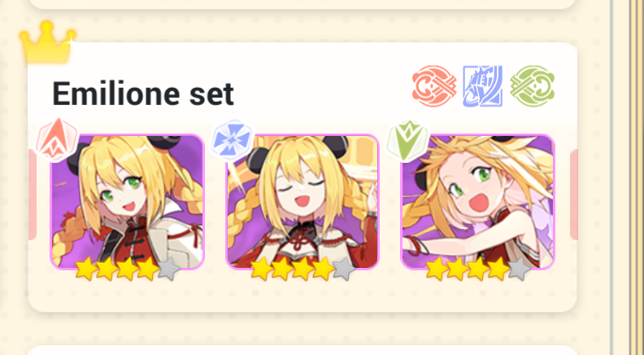Click the gray fifth star on the first card

[x=168, y=269]
